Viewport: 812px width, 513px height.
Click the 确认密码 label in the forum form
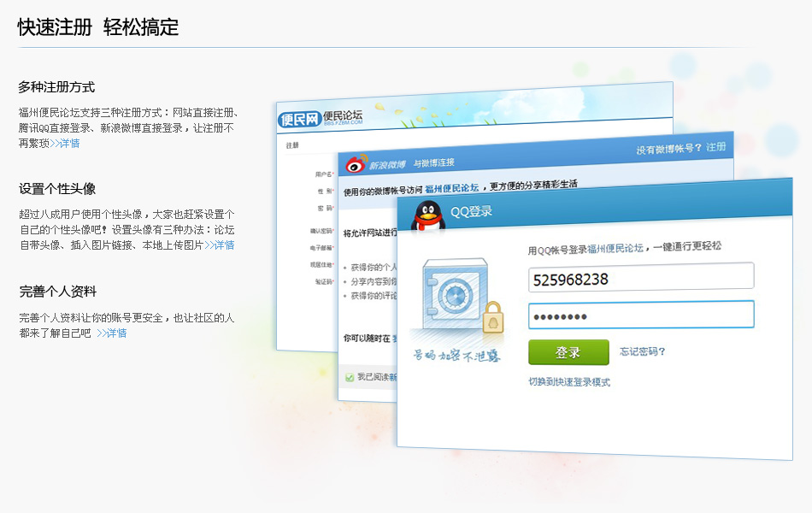pyautogui.click(x=321, y=231)
